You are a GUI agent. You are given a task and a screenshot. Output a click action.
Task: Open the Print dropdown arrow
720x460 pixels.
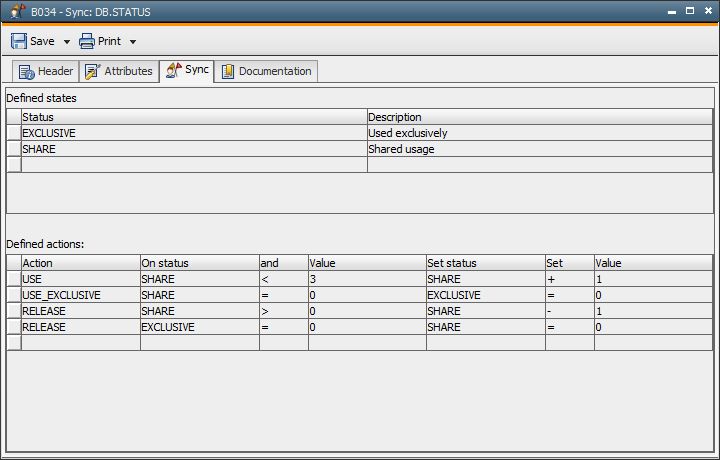(133, 42)
